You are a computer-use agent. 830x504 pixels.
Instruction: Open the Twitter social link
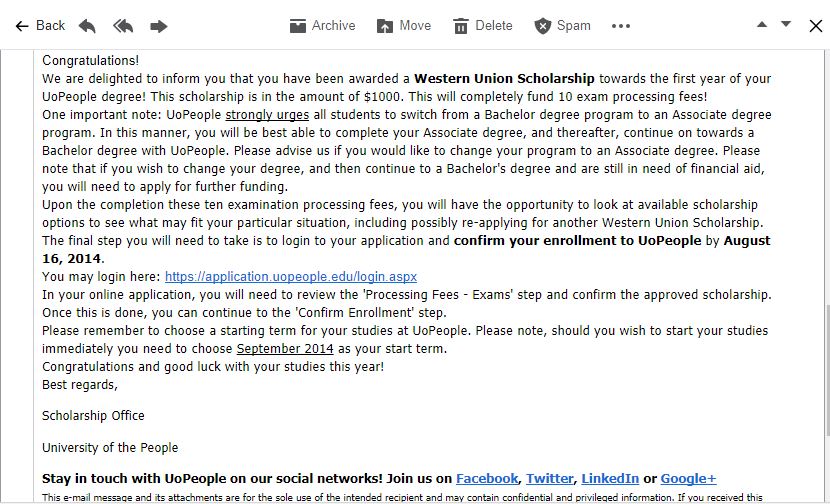tap(550, 479)
